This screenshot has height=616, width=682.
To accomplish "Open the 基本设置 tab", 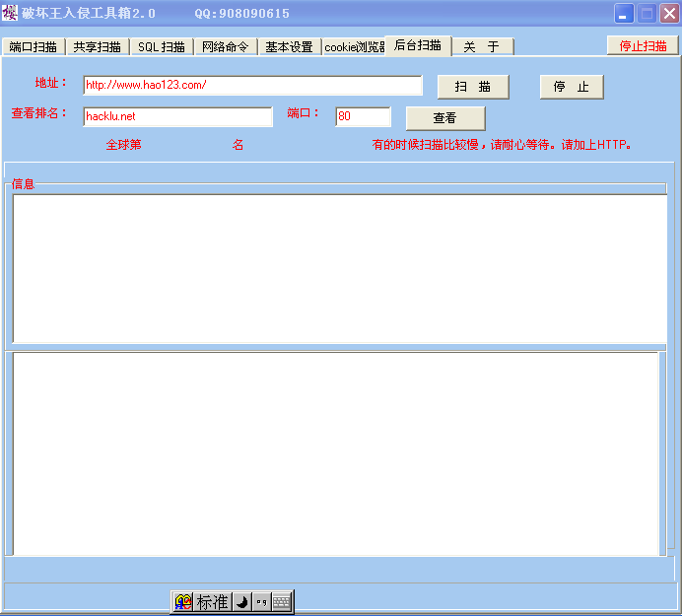I will [289, 46].
